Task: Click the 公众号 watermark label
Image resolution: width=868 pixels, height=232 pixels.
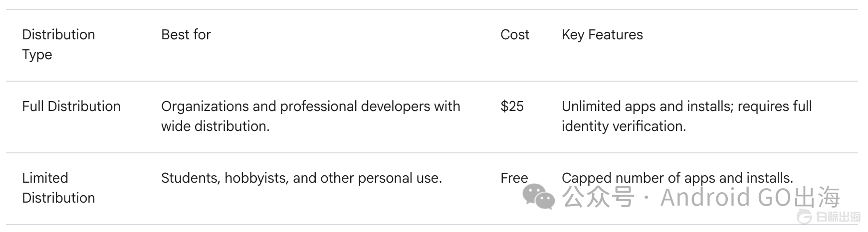Action: tap(598, 197)
